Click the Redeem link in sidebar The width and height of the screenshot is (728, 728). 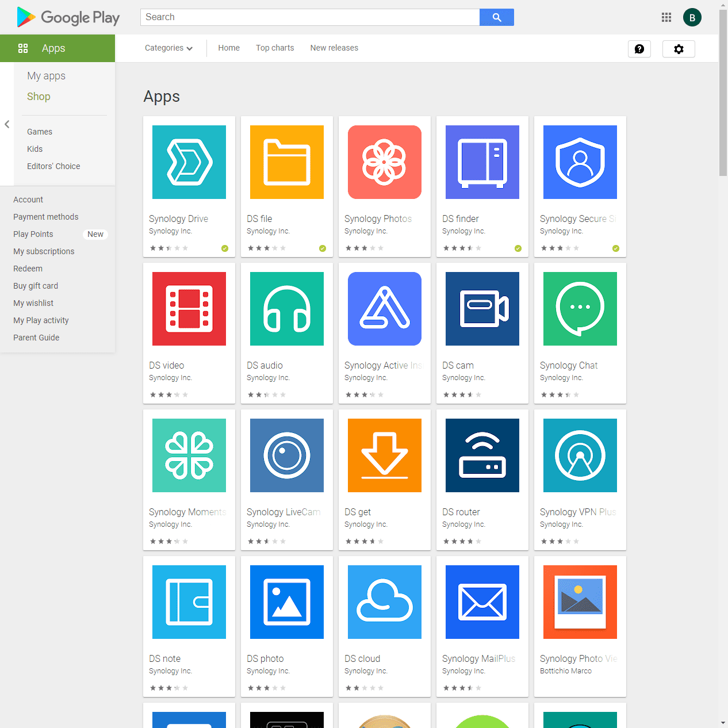(28, 269)
